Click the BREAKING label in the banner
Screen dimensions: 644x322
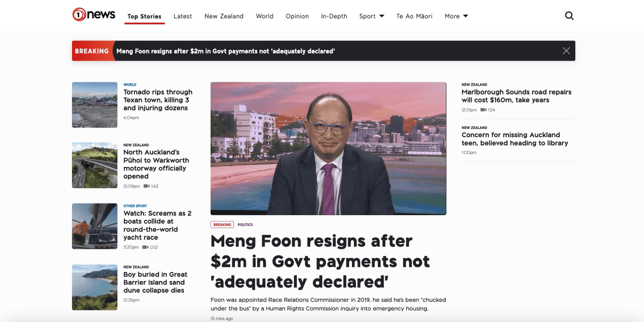coord(92,51)
